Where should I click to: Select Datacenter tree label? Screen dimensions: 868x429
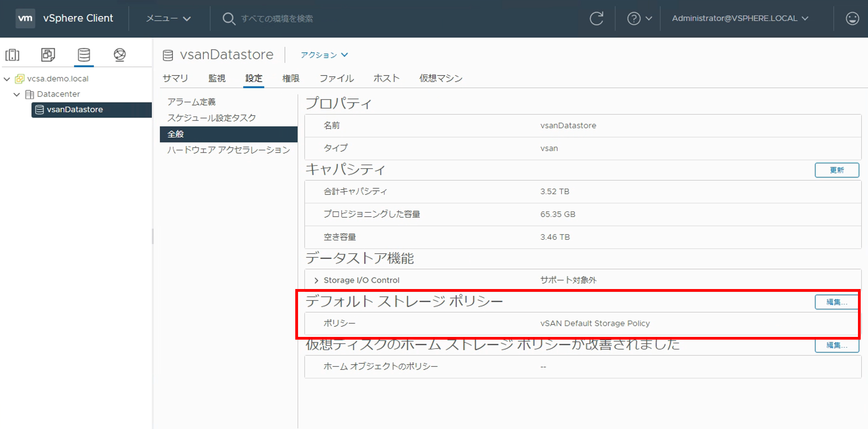(58, 94)
